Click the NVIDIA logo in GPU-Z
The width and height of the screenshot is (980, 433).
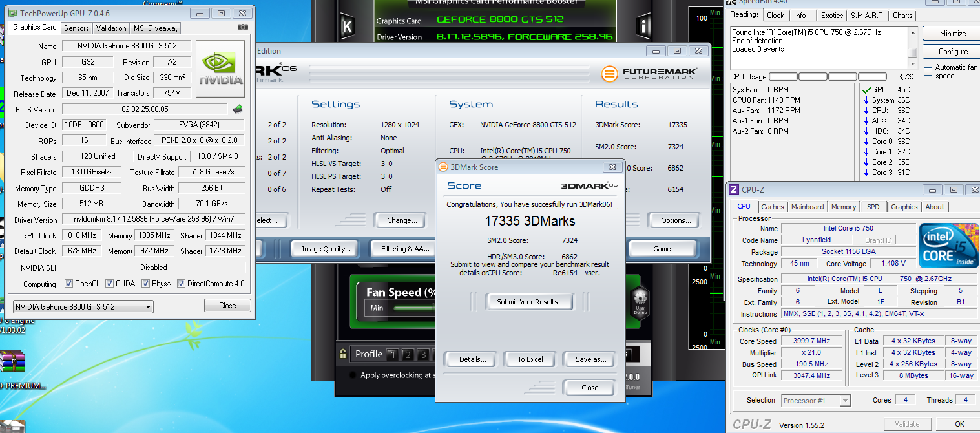221,69
